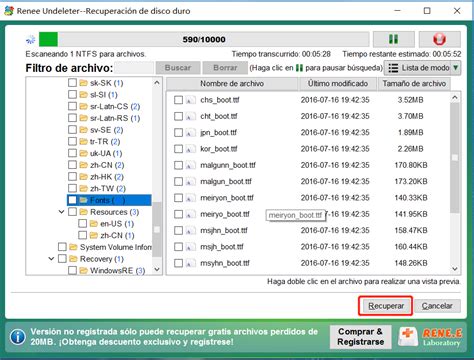The height and width of the screenshot is (360, 474).
Task: Click the font file icon for msyhn_boot.ttf
Action: 190,263
